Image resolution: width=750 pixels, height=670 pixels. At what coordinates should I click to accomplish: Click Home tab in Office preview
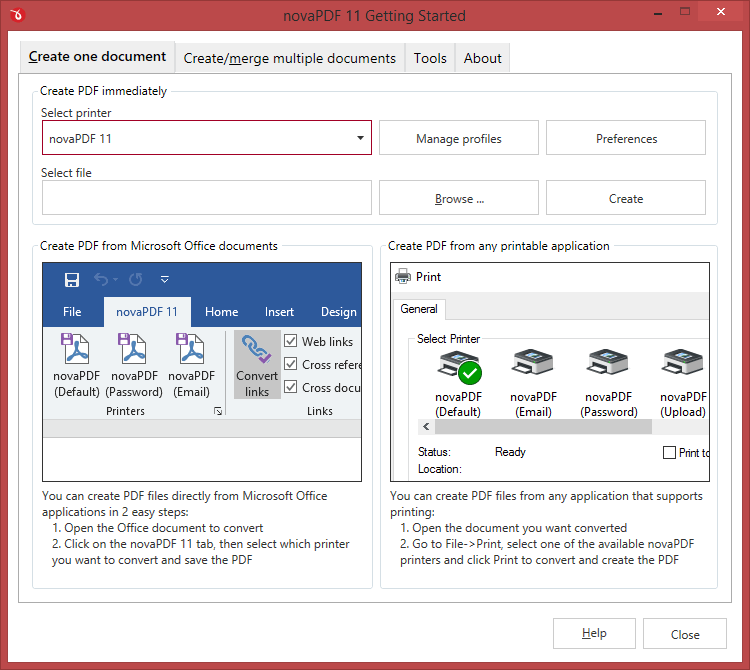[x=221, y=312]
